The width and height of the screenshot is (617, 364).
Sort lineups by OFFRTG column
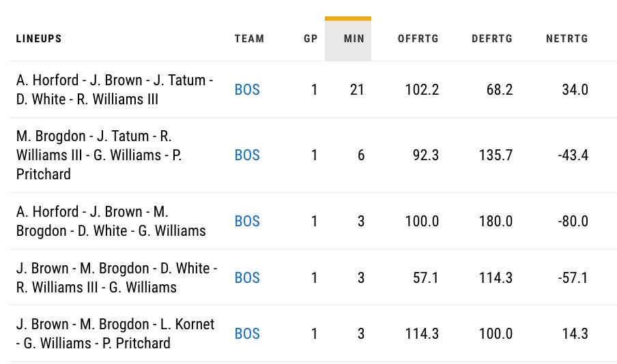point(418,39)
